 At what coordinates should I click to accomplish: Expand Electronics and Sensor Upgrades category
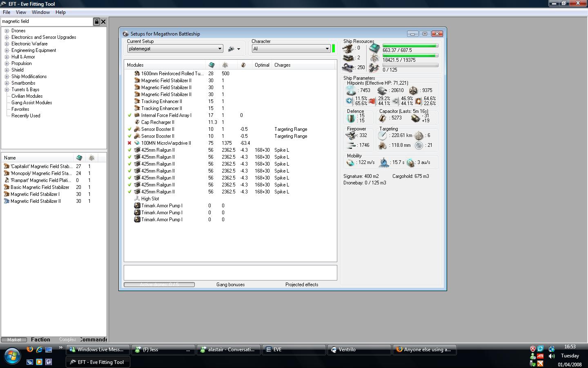point(7,37)
